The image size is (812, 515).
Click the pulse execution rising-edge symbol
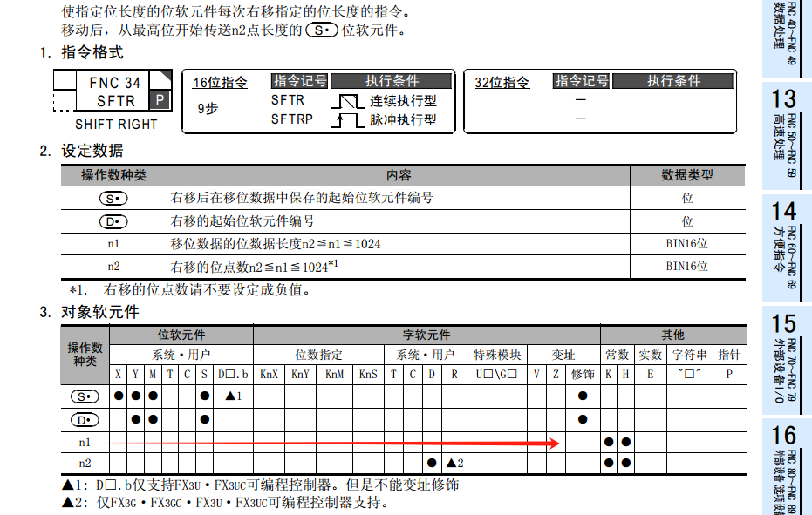pos(348,120)
